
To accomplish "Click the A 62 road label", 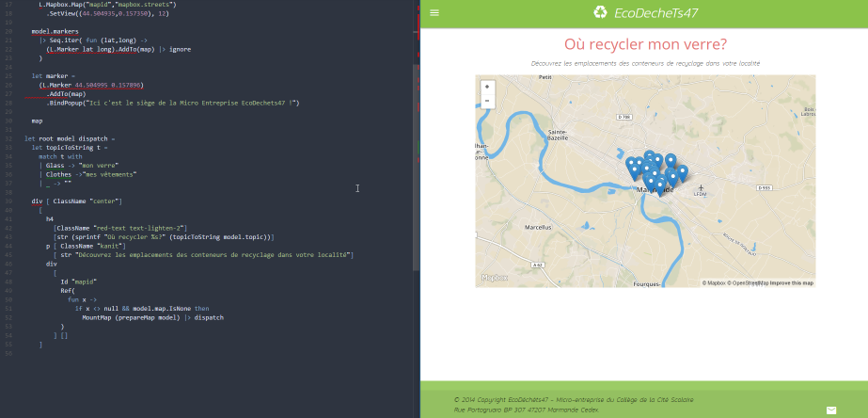I will click(x=537, y=265).
